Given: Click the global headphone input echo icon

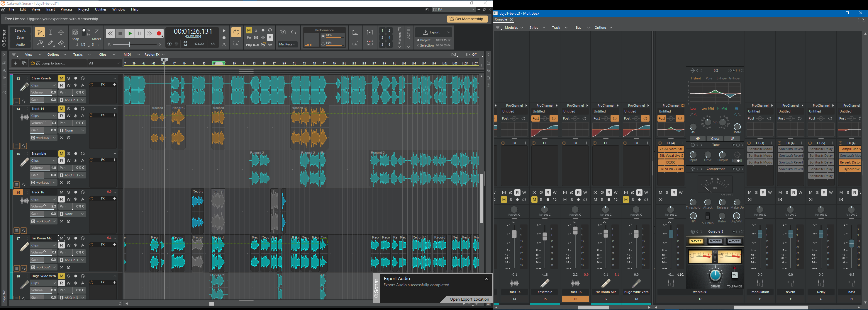Looking at the screenshot, I should coord(270,30).
